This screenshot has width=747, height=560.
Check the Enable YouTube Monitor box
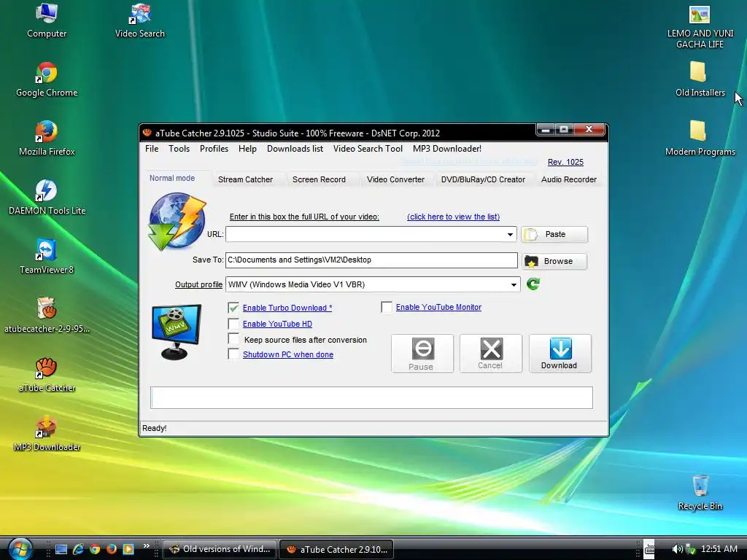click(387, 307)
